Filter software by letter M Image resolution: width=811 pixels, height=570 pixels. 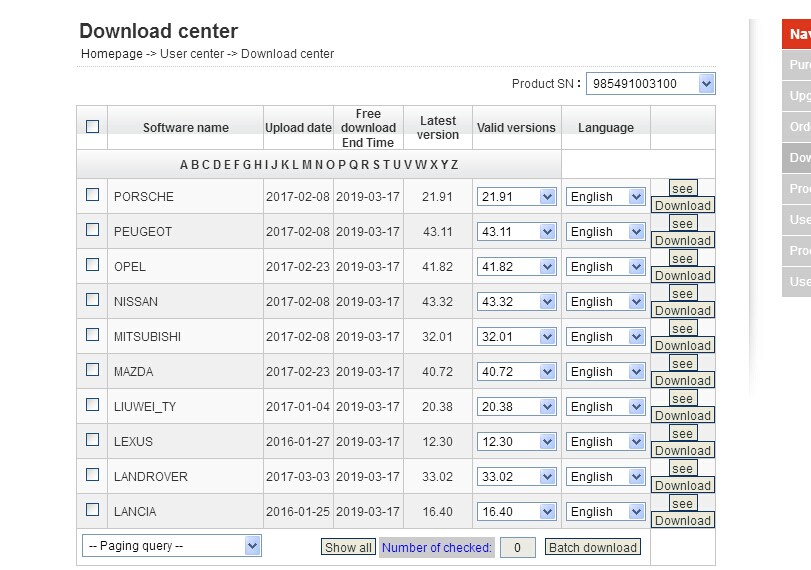tap(306, 165)
